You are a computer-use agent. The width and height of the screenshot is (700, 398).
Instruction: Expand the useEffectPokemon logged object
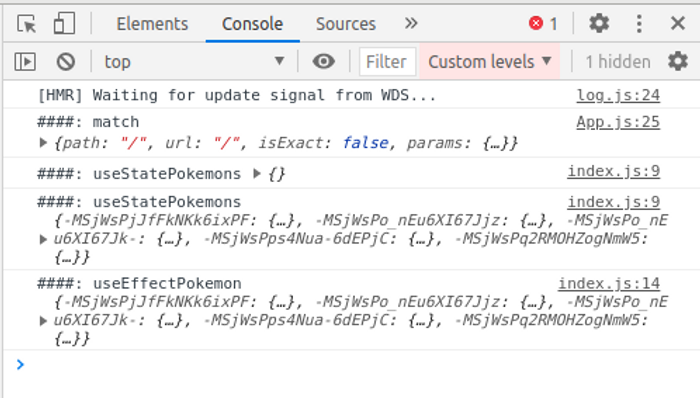coord(43,320)
